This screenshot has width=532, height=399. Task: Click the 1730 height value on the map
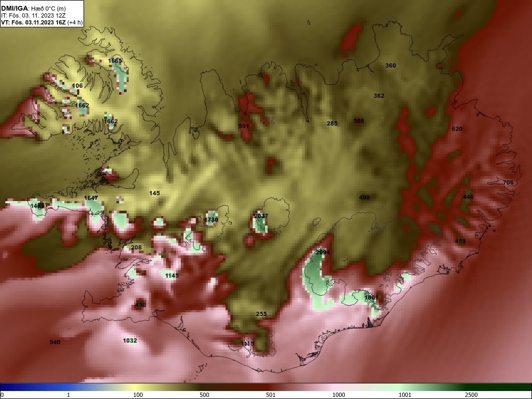(211, 220)
